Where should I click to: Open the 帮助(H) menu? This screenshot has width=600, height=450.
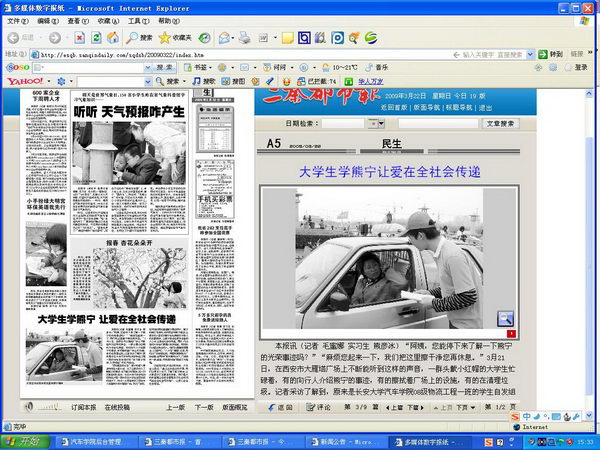170,20
